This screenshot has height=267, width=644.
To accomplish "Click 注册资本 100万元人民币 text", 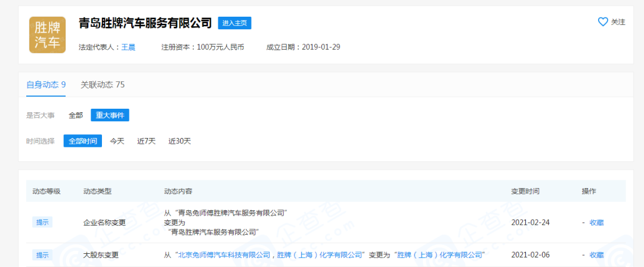I will point(203,47).
